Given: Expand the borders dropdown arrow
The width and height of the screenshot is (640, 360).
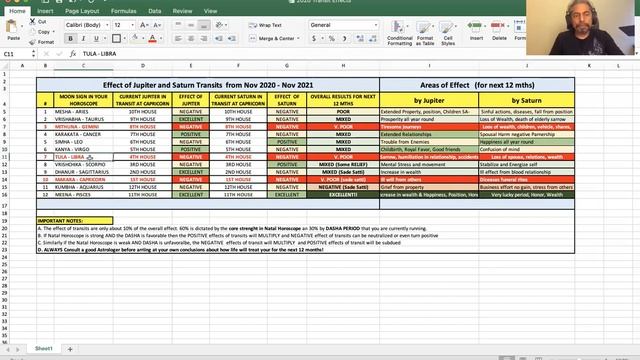Looking at the screenshot, I should [124, 38].
